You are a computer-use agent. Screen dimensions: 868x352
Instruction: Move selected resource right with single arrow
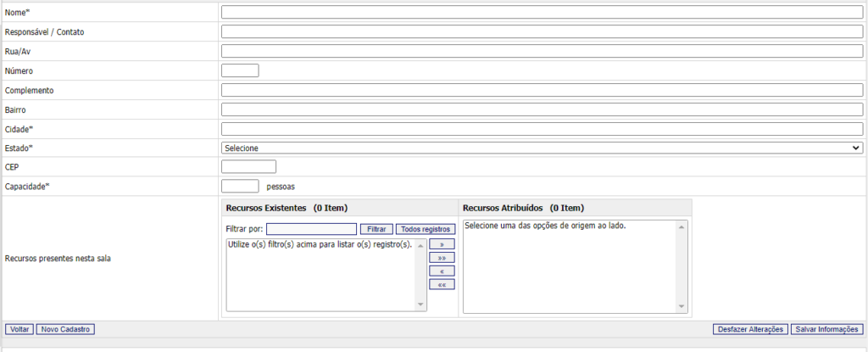click(x=442, y=243)
